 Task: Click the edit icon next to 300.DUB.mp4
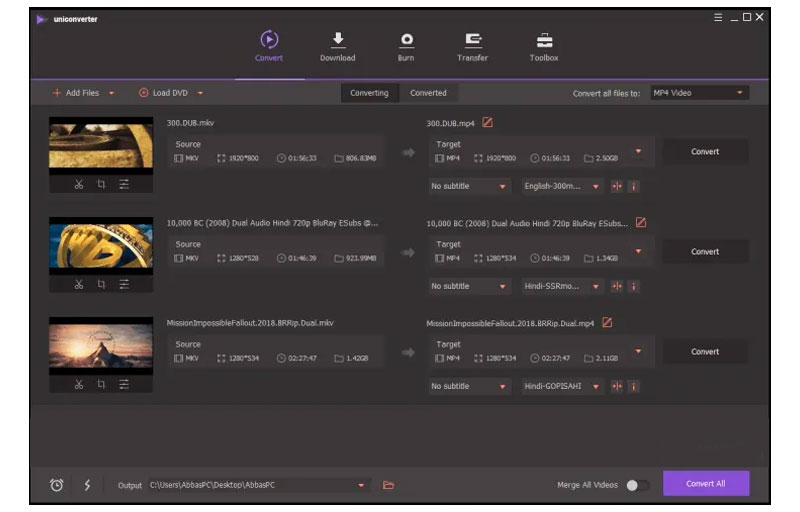coord(488,123)
